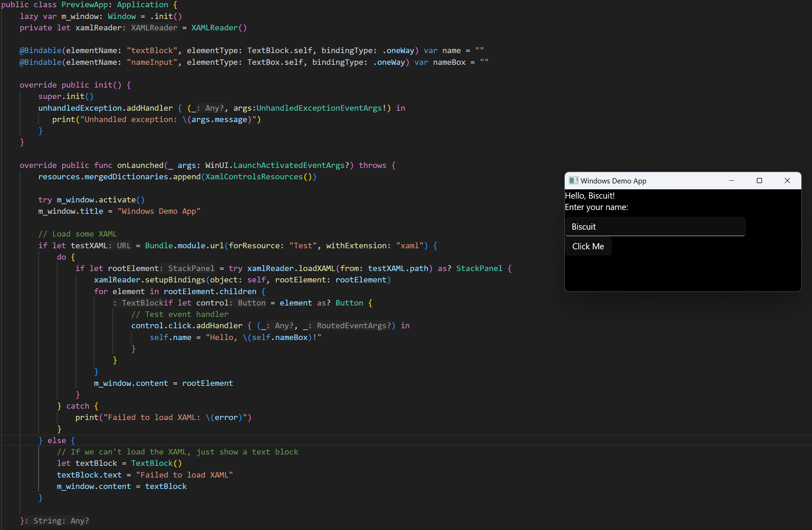Click the 'Click Me' button
812x530 pixels.
click(588, 246)
